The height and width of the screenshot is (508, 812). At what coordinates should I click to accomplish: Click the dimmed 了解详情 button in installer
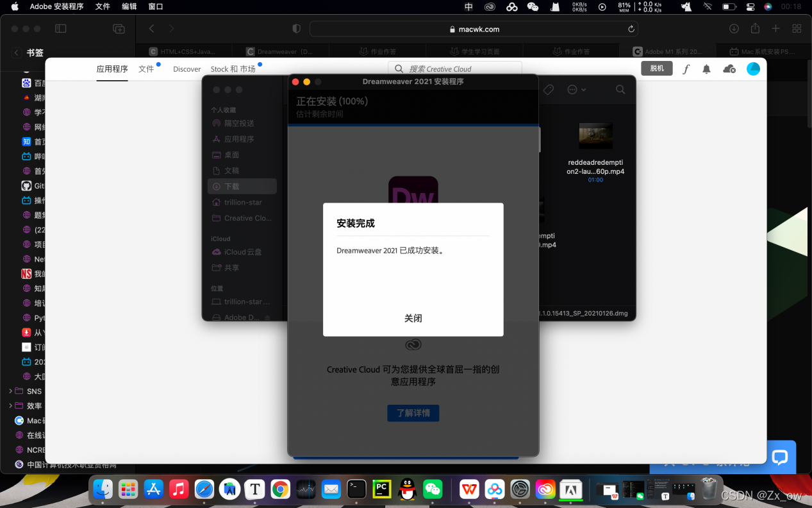(413, 413)
